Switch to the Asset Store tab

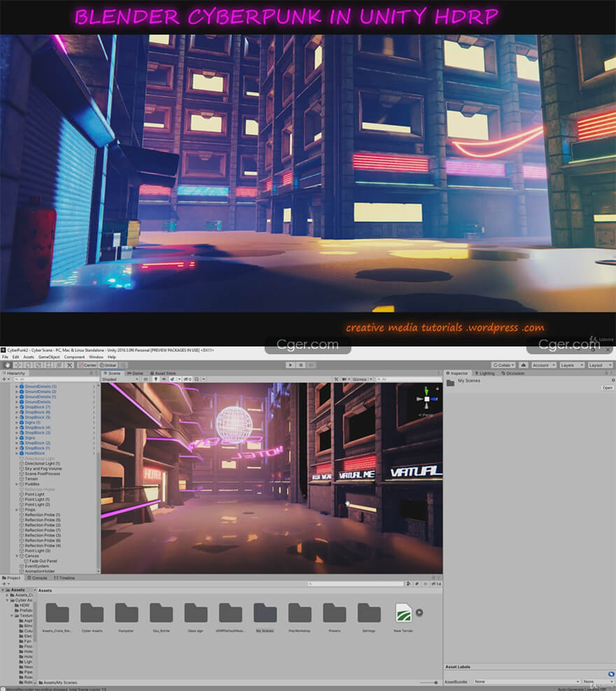(x=163, y=373)
